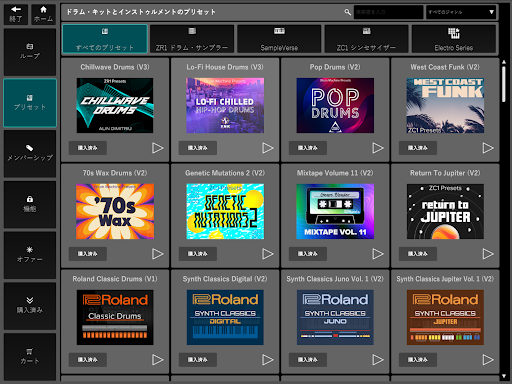The height and width of the screenshot is (384, 512).
Task: Open the Mixtape Volume 11 thumbnail
Action: pos(335,211)
